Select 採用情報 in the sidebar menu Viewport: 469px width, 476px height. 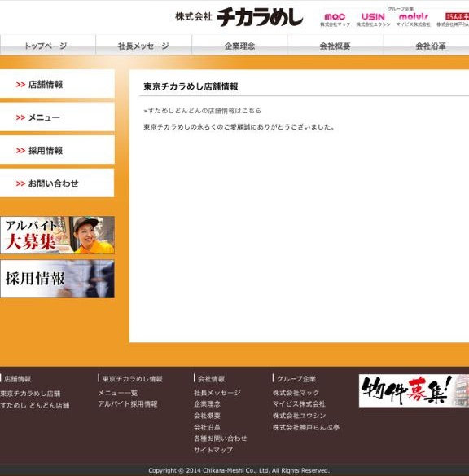pos(57,150)
